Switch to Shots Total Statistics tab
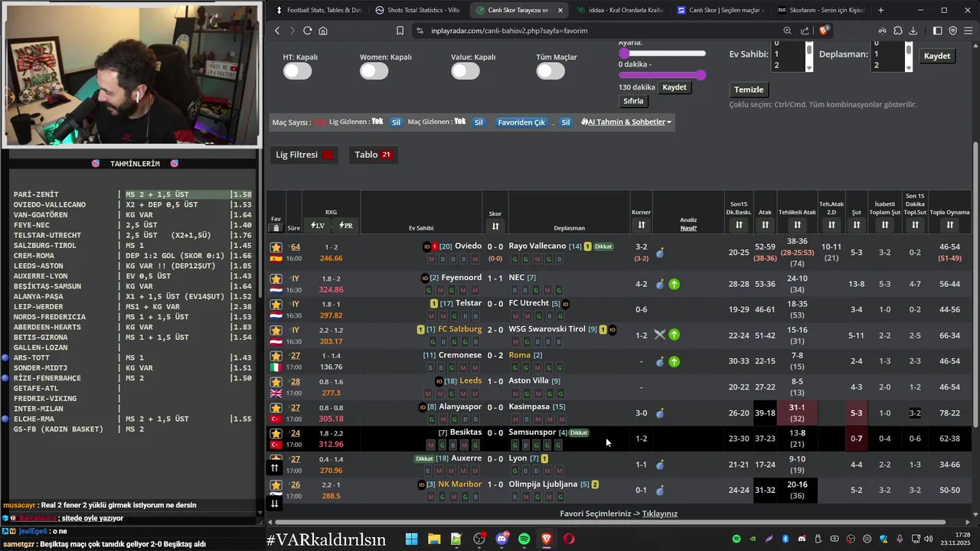 point(418,10)
